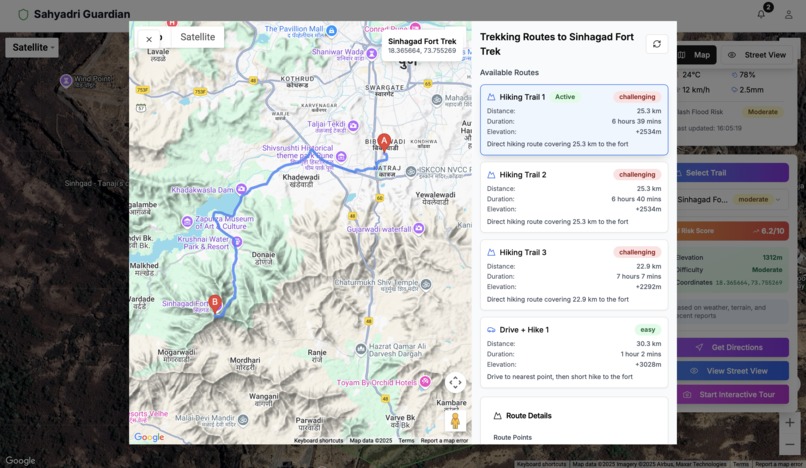
Task: Click Get Directions button
Action: click(732, 347)
